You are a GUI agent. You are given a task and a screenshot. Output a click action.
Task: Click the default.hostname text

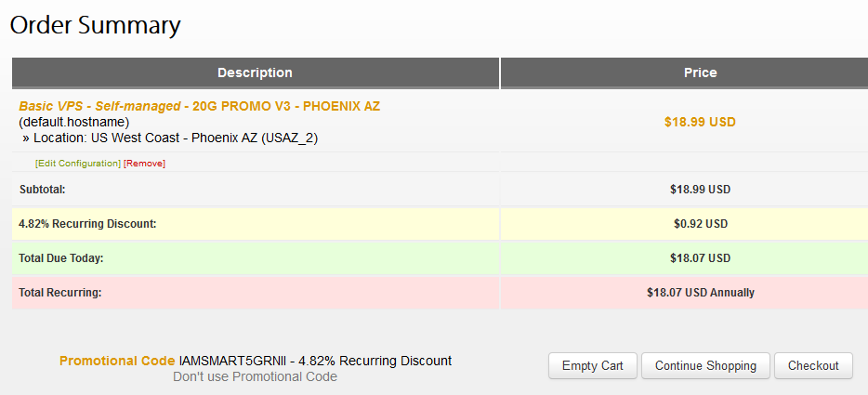pos(73,122)
